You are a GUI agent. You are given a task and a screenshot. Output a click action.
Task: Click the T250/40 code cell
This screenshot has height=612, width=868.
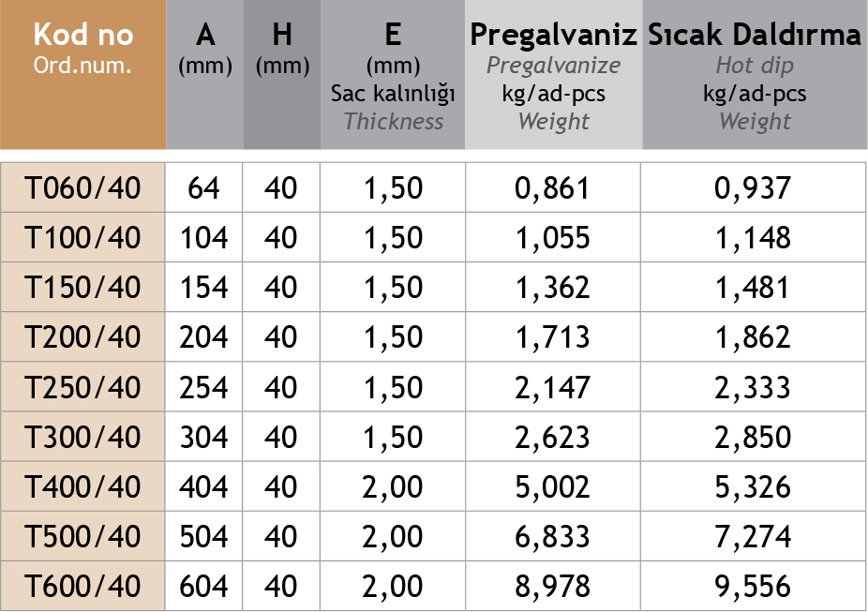(x=82, y=387)
